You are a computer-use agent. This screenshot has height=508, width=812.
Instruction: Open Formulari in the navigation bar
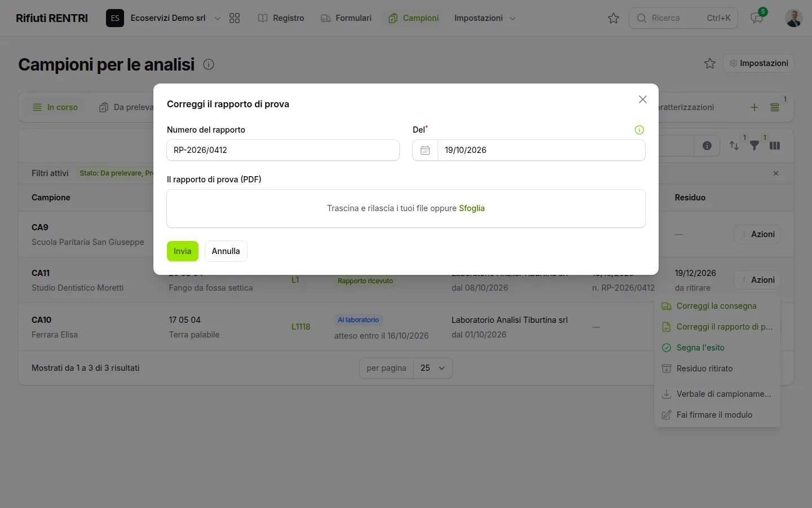(346, 18)
